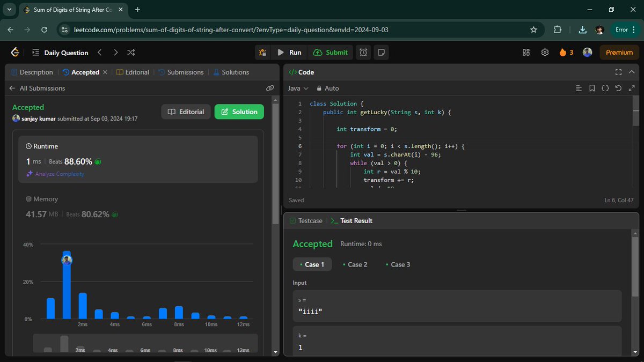
Task: Open the Editorial button in submission
Action: pyautogui.click(x=186, y=112)
